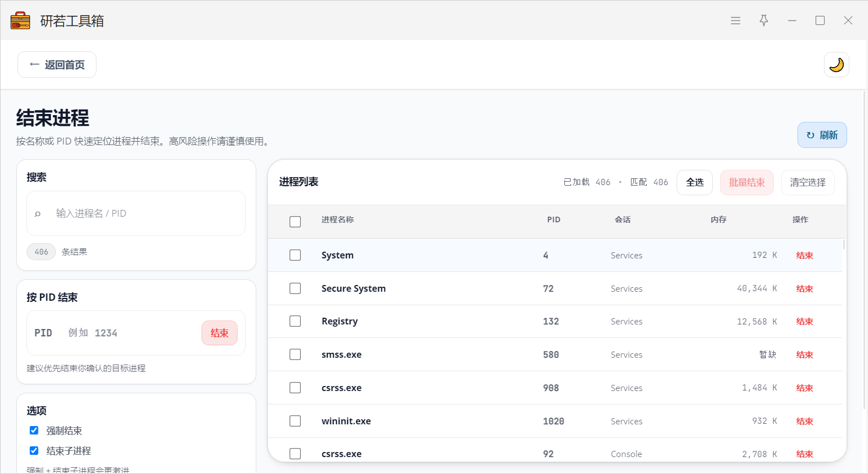
Task: Go back using 返回首页 arrow button
Action: pos(57,65)
